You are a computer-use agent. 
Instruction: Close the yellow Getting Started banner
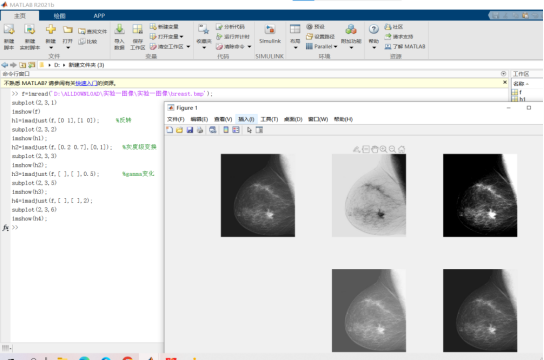505,83
